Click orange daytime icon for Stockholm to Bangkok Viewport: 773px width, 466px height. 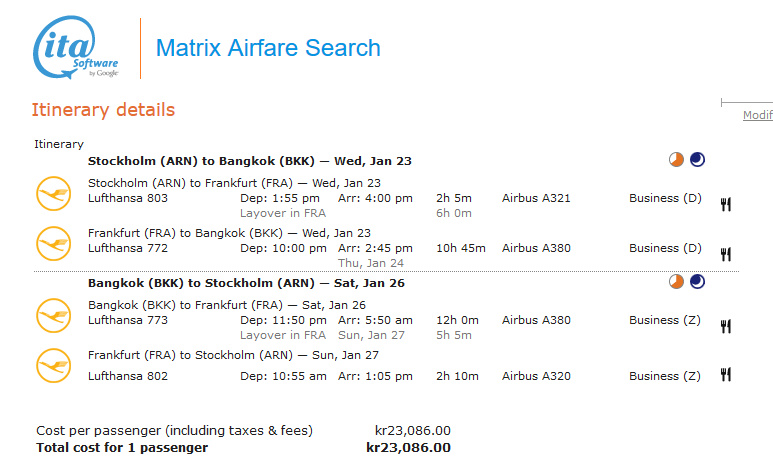(x=677, y=160)
